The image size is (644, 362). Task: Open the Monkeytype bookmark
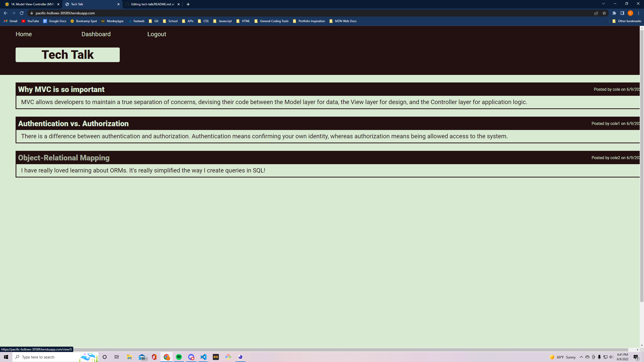point(112,21)
